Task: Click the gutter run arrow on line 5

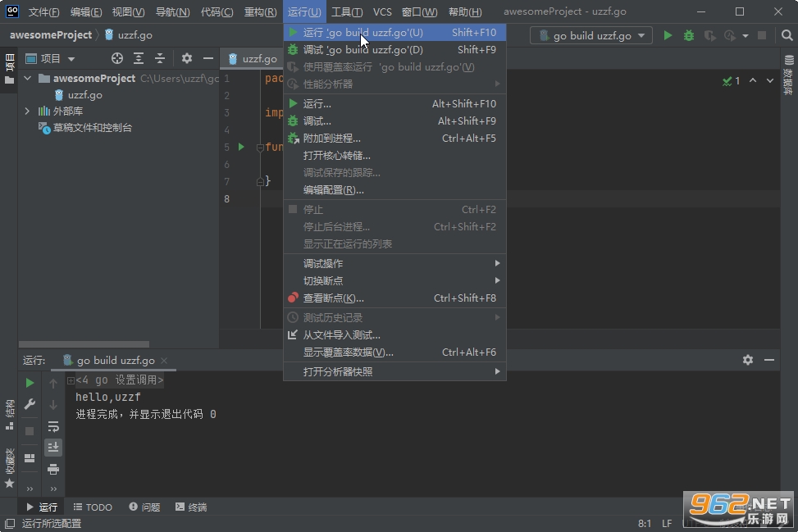Action: click(x=241, y=147)
